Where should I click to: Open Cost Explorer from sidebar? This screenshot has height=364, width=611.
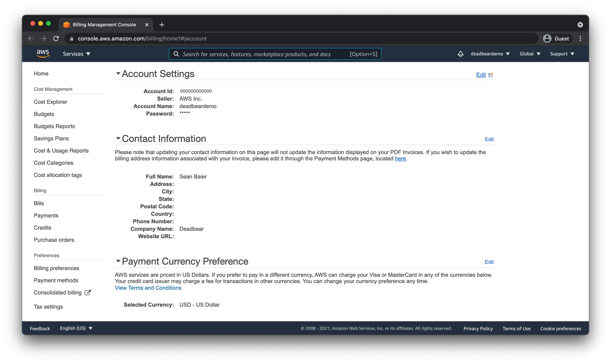pyautogui.click(x=50, y=102)
